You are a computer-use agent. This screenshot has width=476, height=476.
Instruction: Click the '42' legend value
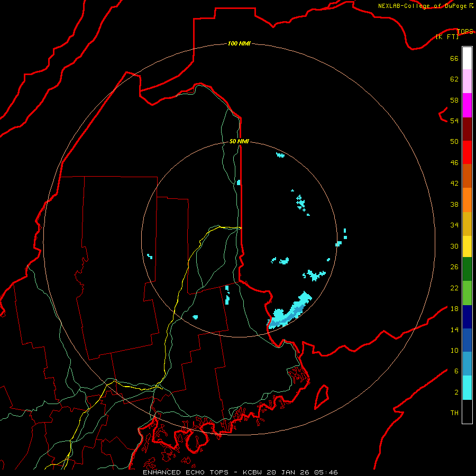[454, 183]
